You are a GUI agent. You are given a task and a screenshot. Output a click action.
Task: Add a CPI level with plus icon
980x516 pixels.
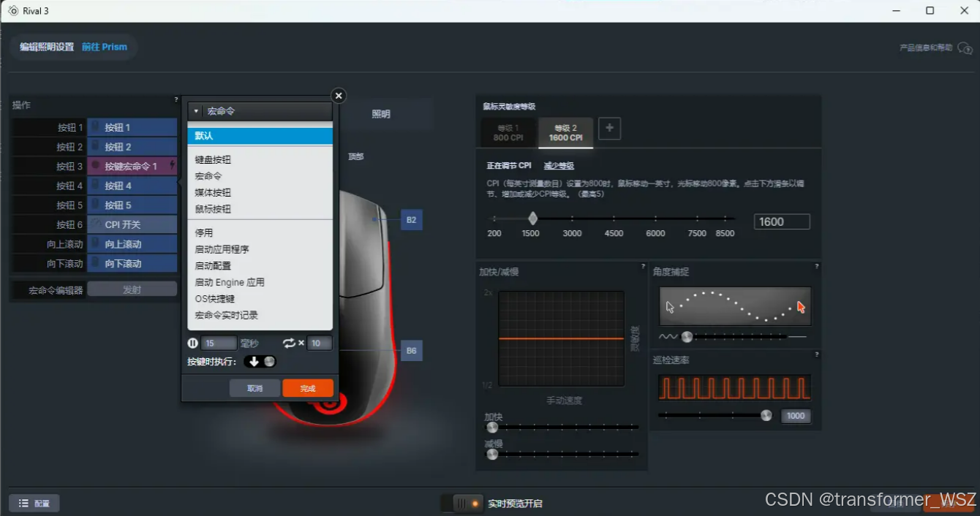[609, 129]
